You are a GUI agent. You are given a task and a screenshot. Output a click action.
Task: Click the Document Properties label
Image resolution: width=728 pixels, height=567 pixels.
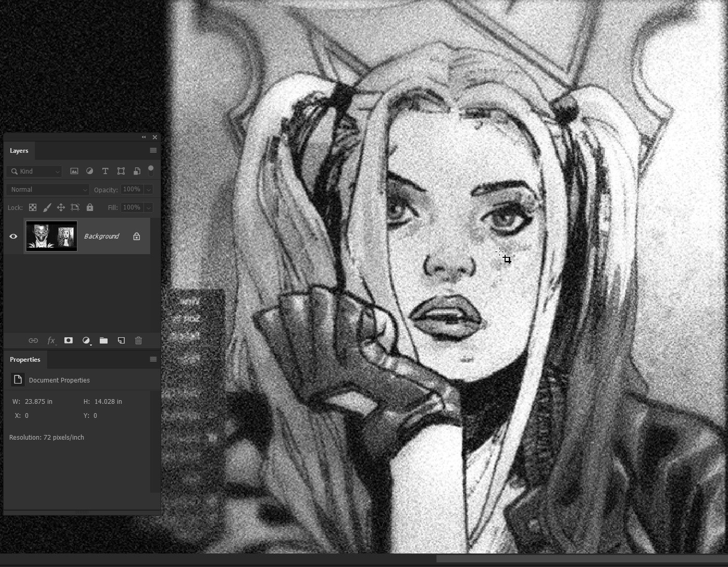coord(59,380)
